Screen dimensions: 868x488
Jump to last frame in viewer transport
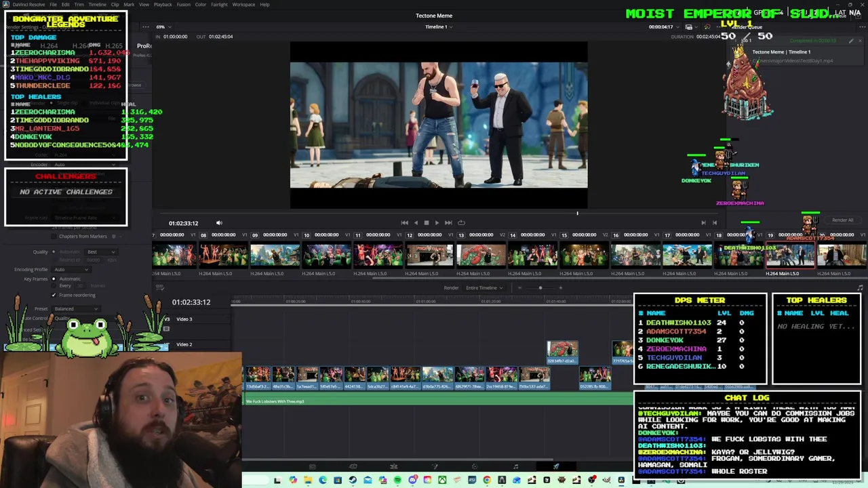coord(448,222)
